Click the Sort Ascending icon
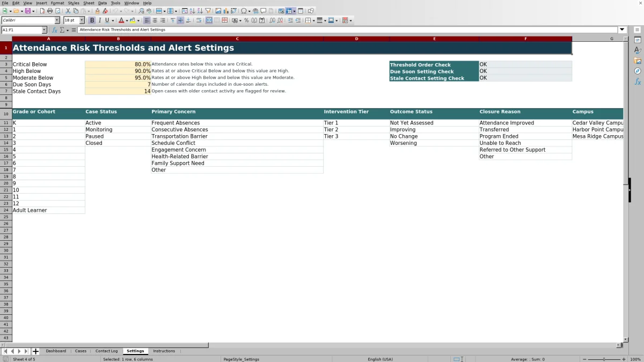 tap(192, 11)
